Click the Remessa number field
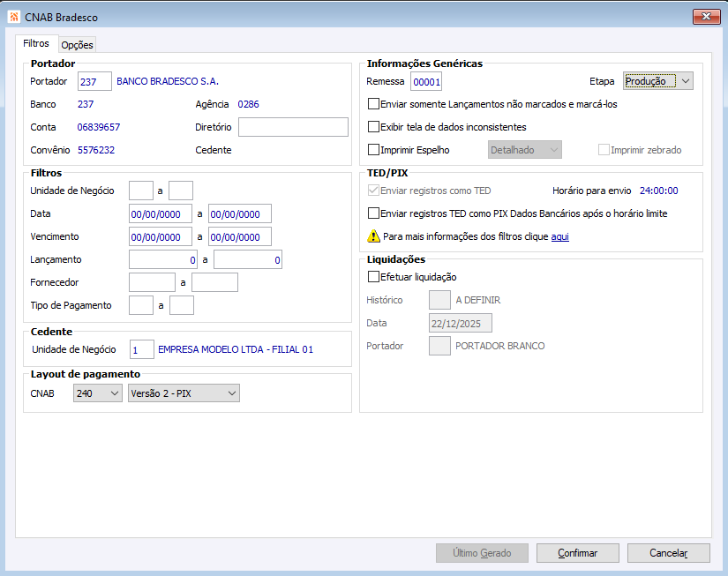Image resolution: width=728 pixels, height=576 pixels. point(426,81)
